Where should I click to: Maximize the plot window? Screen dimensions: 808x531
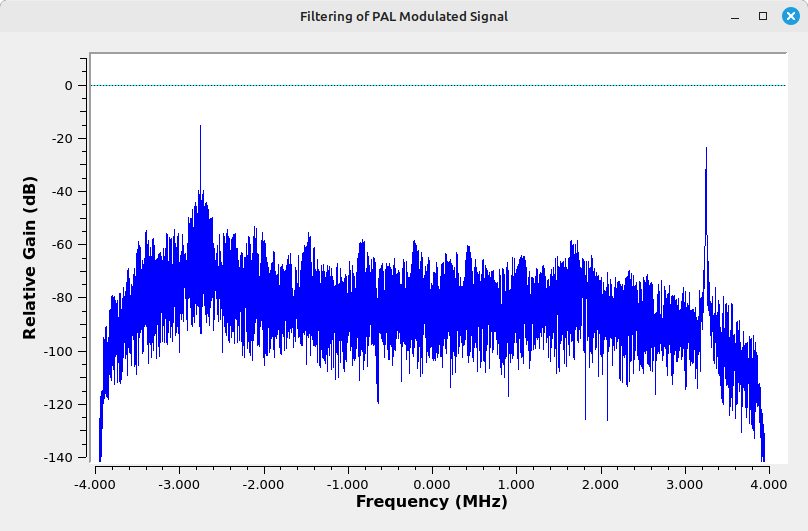tap(763, 17)
